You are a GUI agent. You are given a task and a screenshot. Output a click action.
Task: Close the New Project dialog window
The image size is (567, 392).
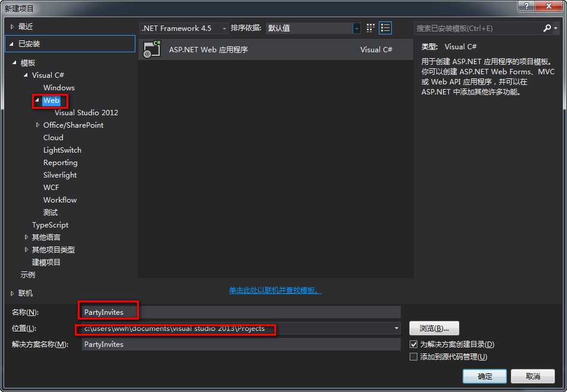[549, 6]
